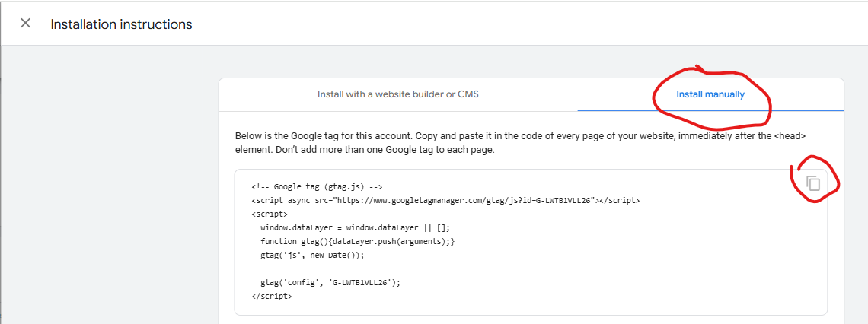
Task: Click the function gtag() code line
Action: [358, 242]
